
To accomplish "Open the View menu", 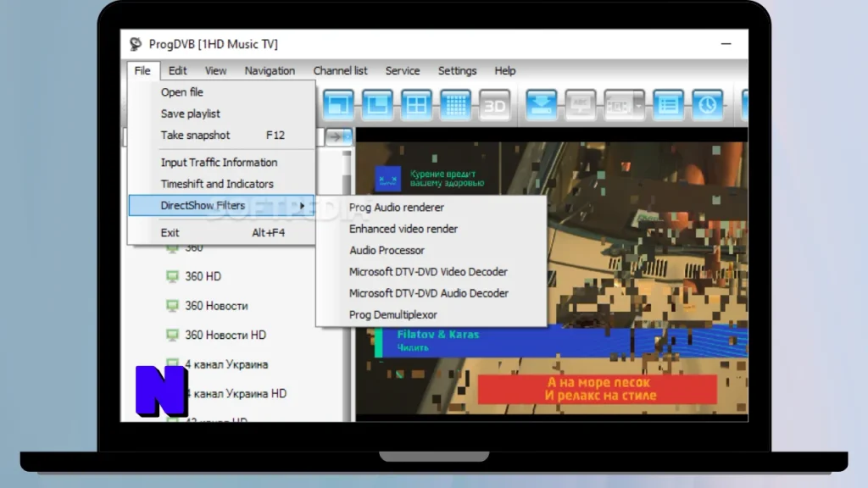I will coord(215,71).
